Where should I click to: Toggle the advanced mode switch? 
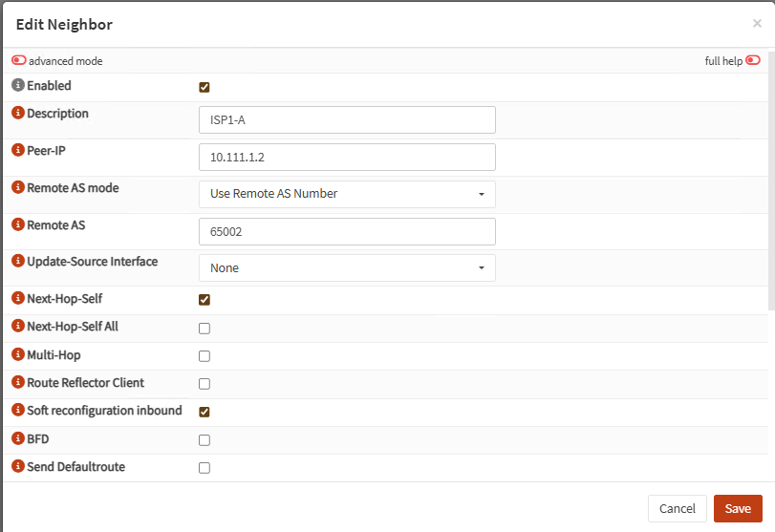tap(19, 61)
